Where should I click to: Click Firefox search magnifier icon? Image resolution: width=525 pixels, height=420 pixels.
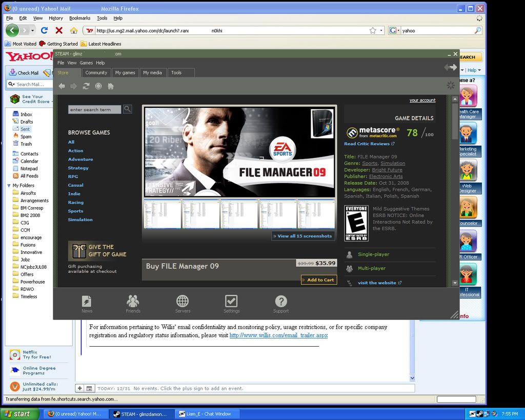click(x=478, y=30)
